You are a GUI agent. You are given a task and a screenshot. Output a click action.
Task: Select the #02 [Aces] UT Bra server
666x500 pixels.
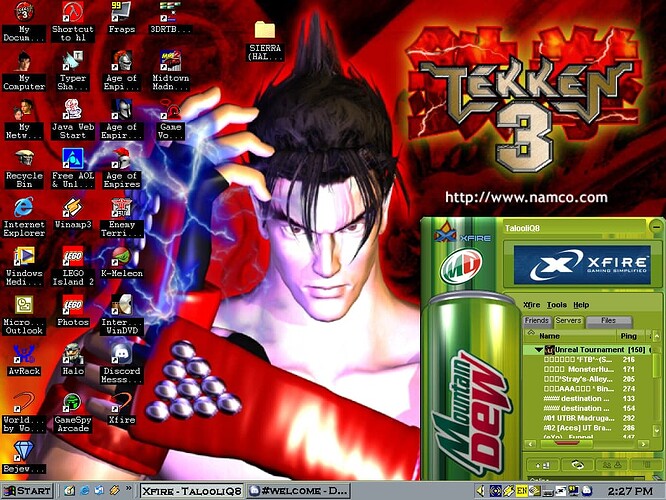pyautogui.click(x=589, y=428)
